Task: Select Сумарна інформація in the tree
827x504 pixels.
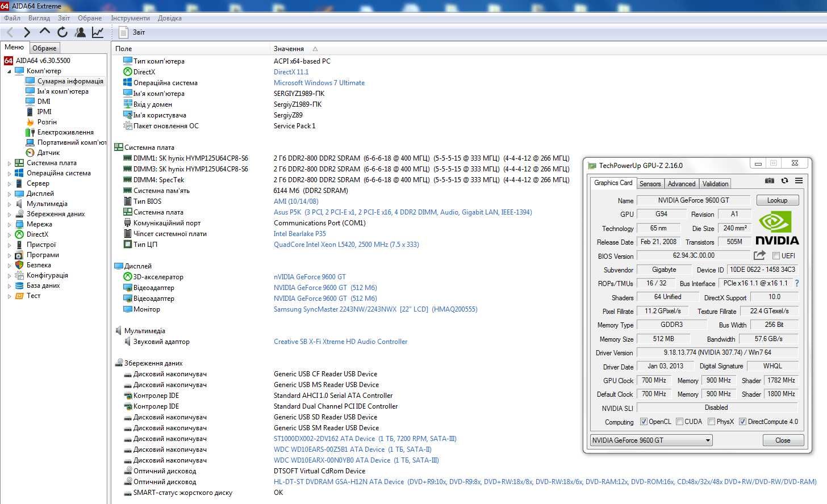Action: click(x=70, y=81)
